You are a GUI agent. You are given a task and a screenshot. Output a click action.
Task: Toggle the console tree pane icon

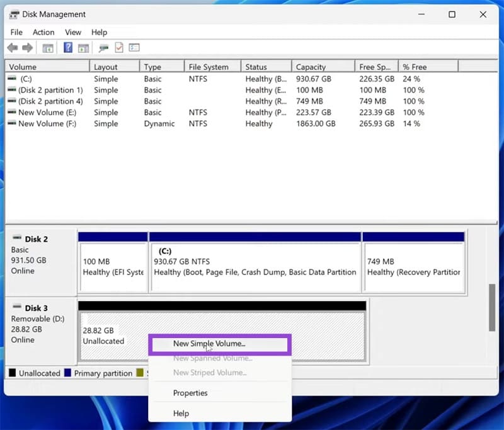47,47
